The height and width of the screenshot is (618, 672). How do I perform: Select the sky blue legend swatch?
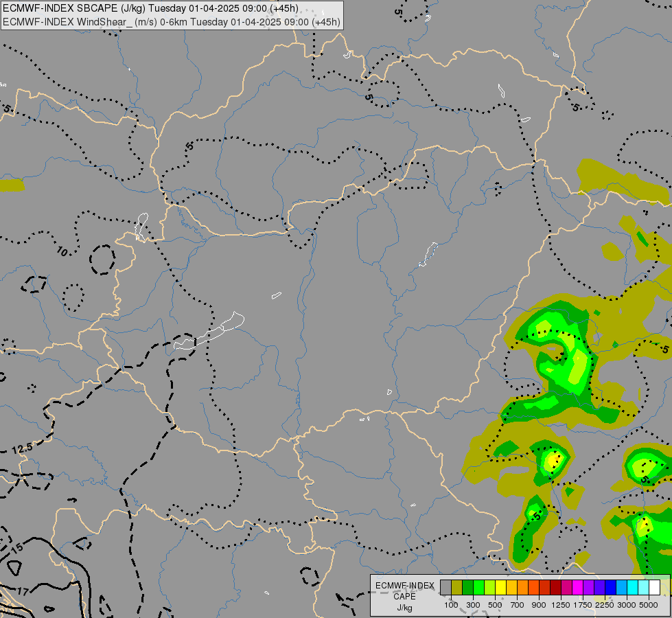(621, 587)
